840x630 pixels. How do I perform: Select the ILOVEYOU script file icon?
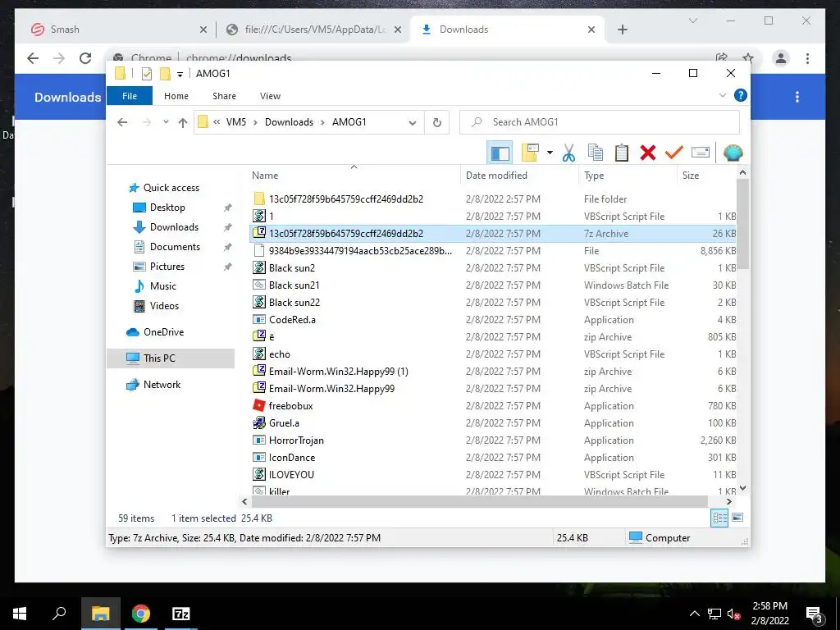click(x=259, y=474)
